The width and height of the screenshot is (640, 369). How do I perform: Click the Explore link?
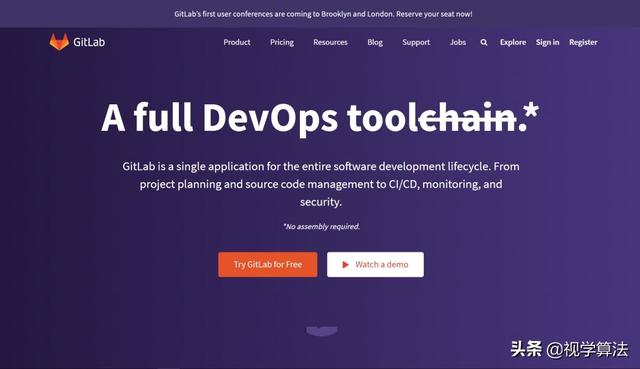click(x=513, y=42)
